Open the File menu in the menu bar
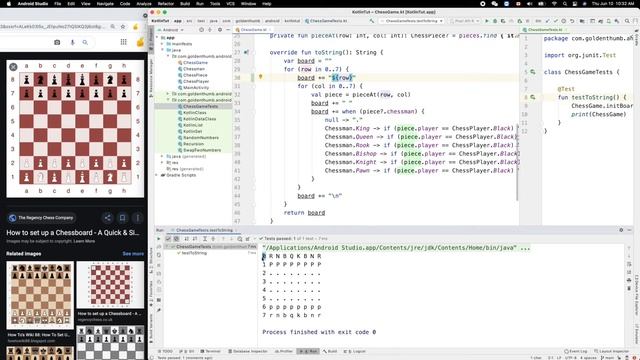 [58, 4]
